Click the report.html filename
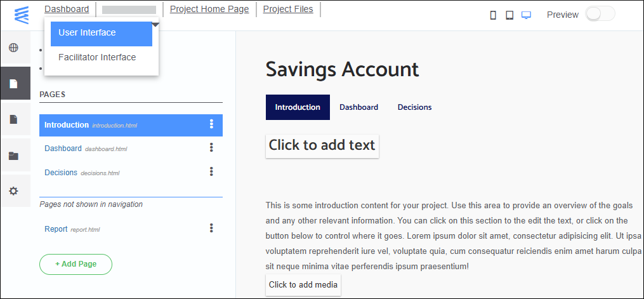Viewport: 644px width, 299px height. point(85,230)
